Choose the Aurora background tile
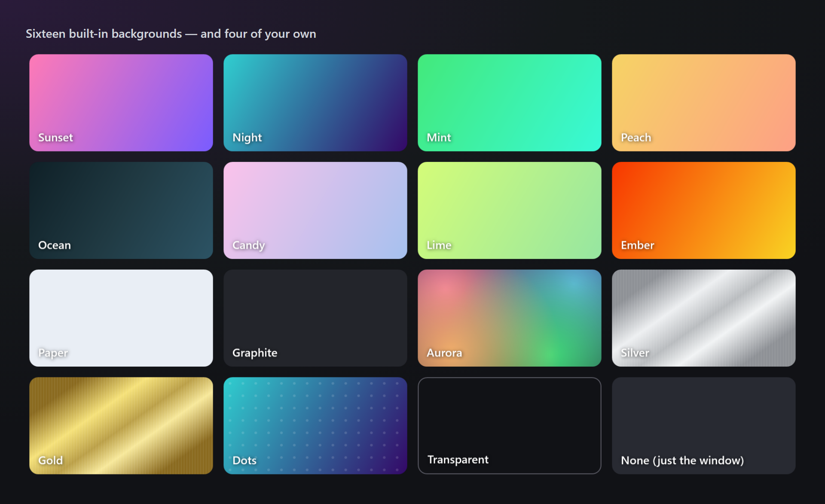The width and height of the screenshot is (825, 504). [x=510, y=318]
